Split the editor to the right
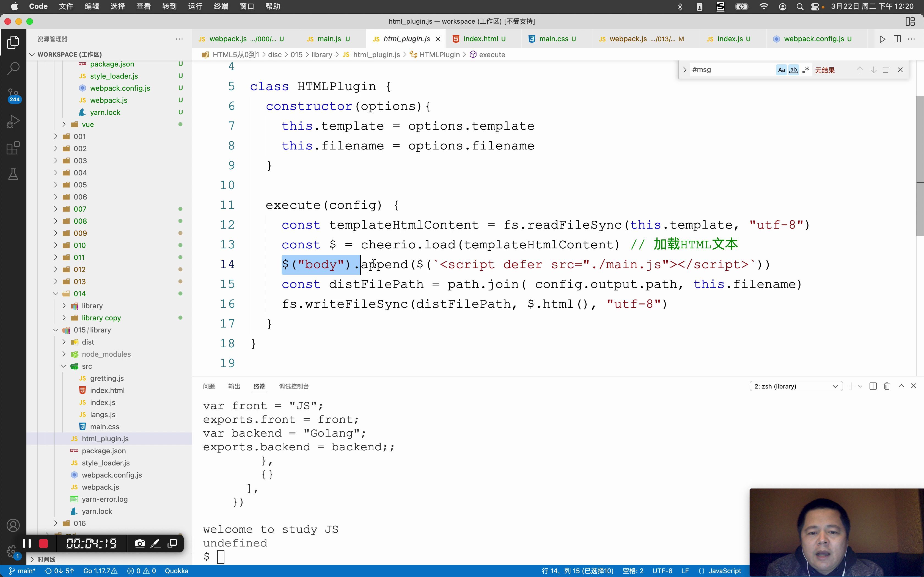This screenshot has width=924, height=577. pos(897,39)
